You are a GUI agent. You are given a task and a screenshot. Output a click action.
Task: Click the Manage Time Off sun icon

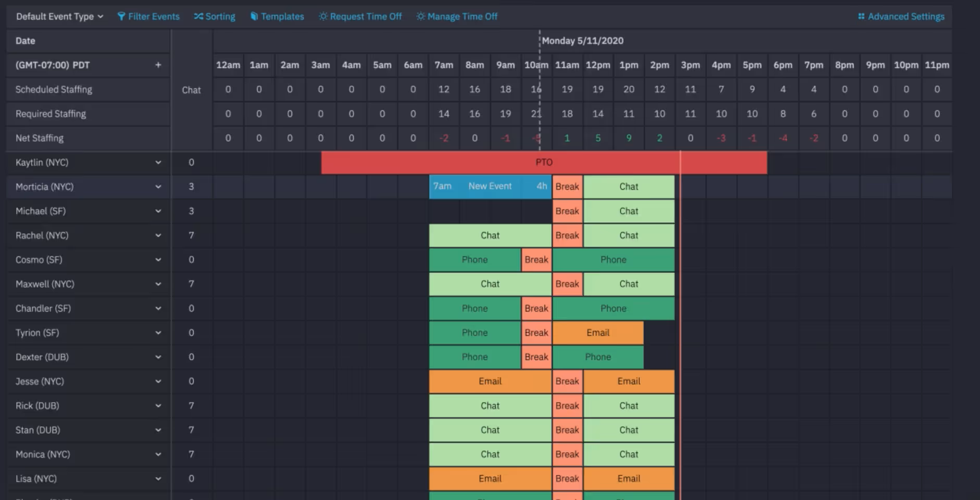(x=421, y=17)
